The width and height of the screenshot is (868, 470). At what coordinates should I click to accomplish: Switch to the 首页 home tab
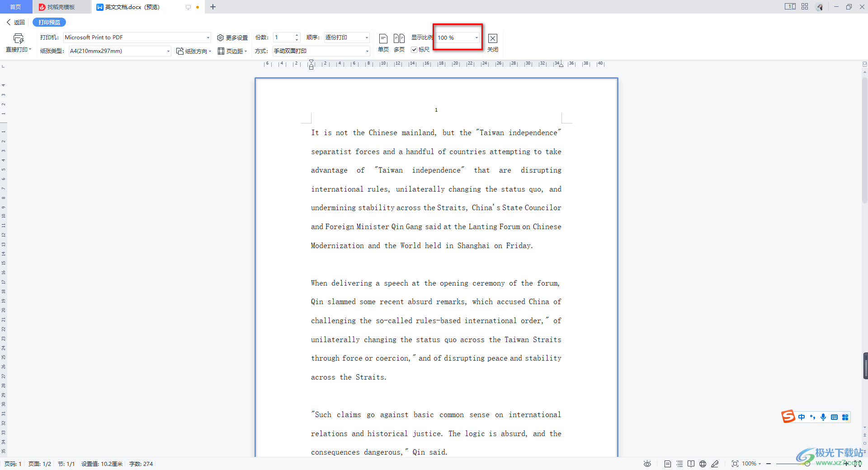coord(16,7)
